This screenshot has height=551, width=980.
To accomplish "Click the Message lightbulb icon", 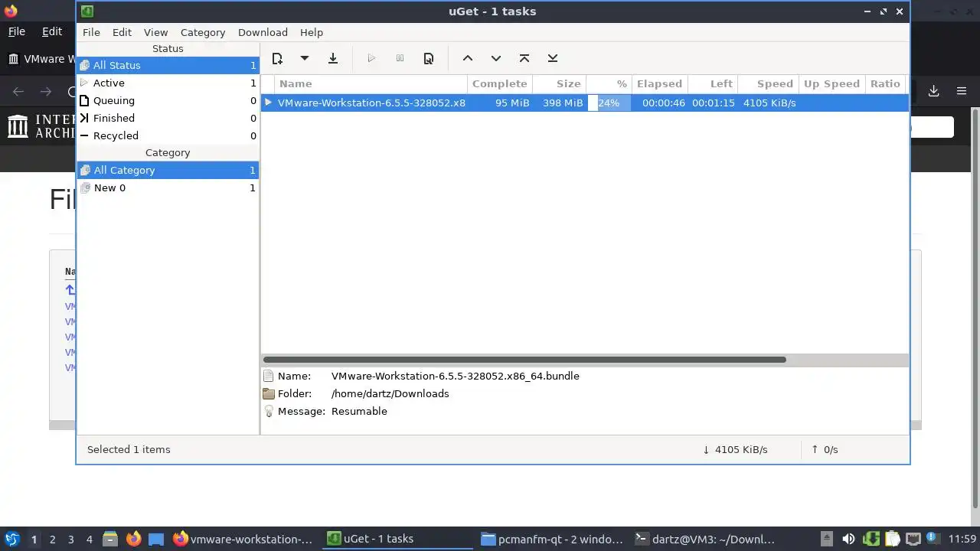I will (x=268, y=411).
